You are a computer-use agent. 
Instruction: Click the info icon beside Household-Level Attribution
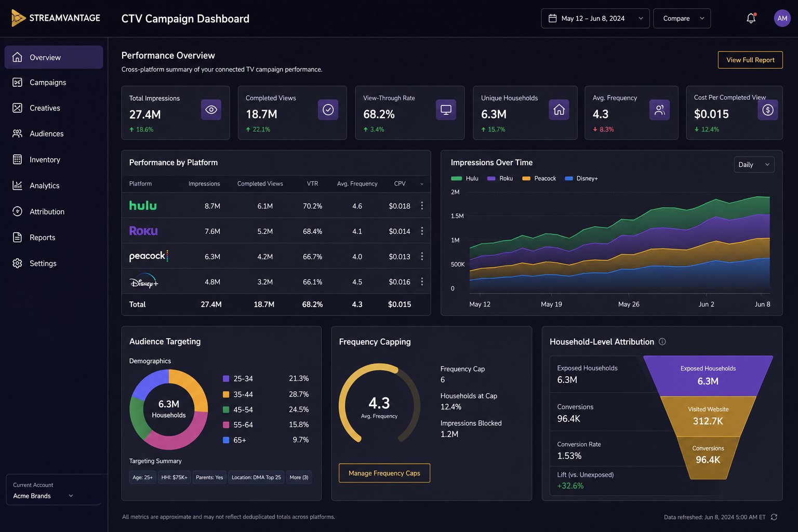(x=662, y=341)
